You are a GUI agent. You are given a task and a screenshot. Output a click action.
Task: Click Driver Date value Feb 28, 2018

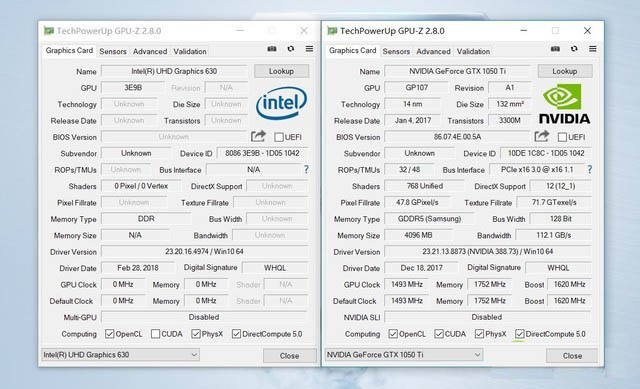[x=138, y=268]
